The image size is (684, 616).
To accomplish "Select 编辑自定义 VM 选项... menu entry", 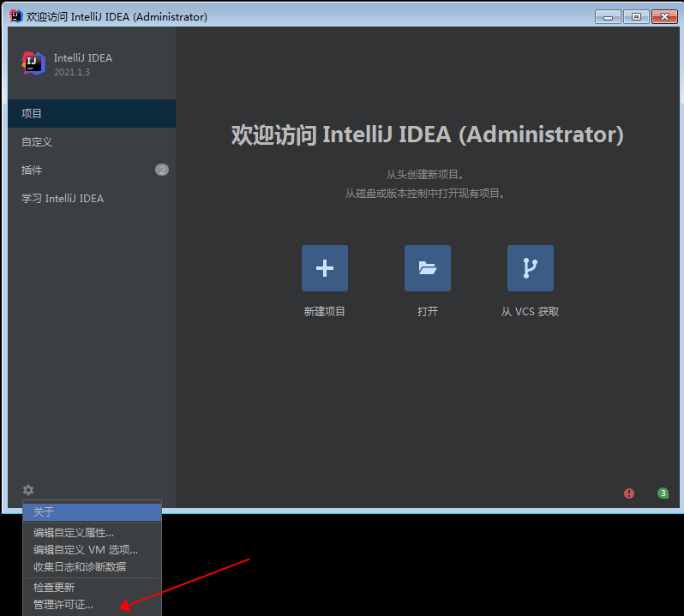I will (85, 550).
